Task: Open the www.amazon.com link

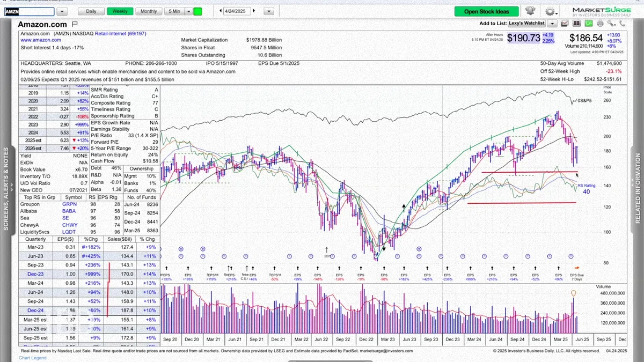Action: pyautogui.click(x=41, y=40)
